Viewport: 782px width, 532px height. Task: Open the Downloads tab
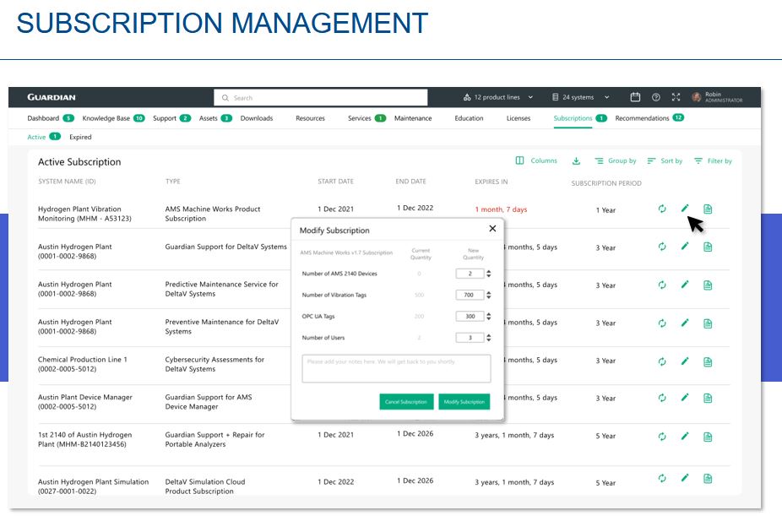(x=257, y=118)
